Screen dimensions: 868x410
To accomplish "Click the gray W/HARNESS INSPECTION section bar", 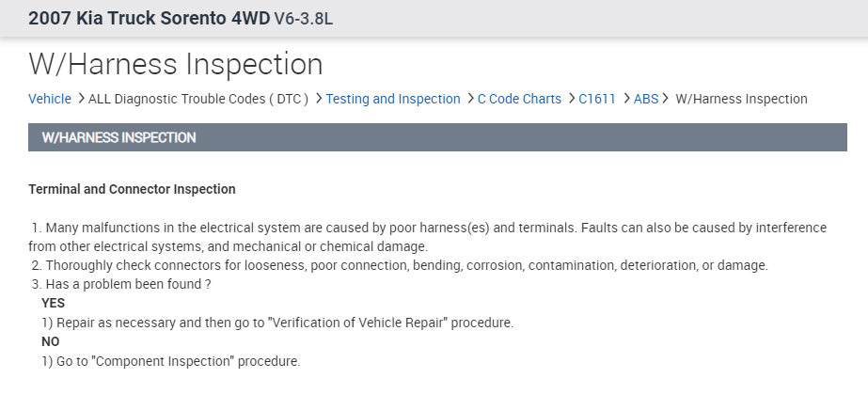I will click(x=437, y=137).
